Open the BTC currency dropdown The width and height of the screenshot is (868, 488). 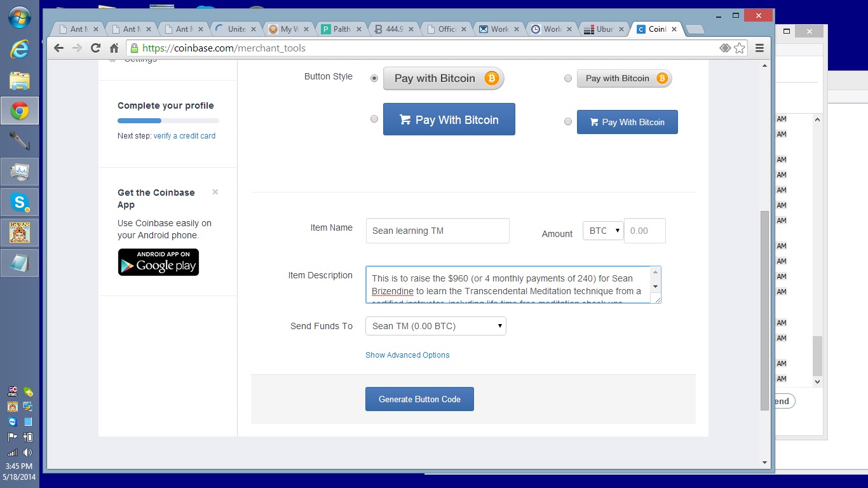point(602,231)
